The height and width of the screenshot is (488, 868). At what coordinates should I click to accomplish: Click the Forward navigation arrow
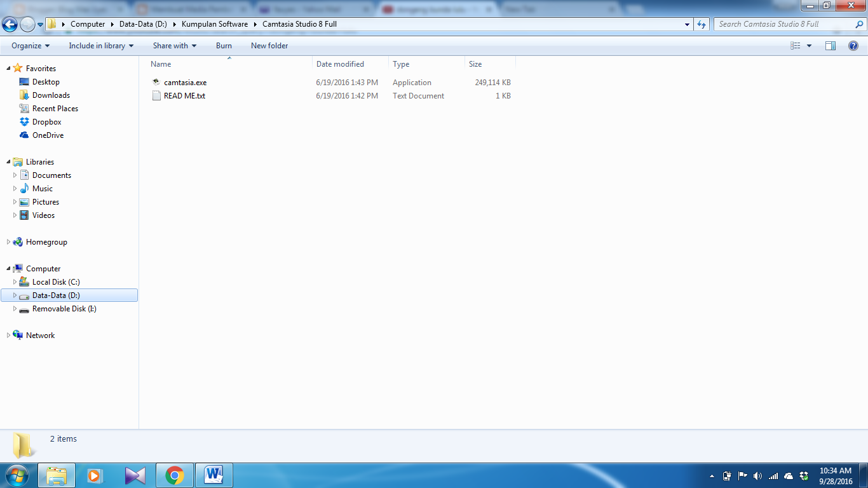point(27,25)
